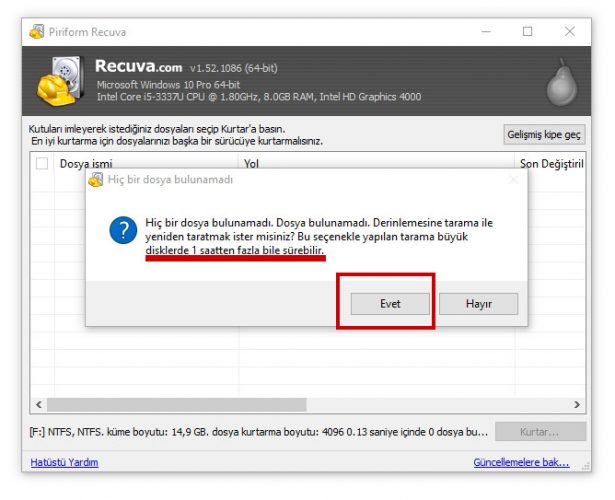Click the Evet button in the dialog
Image resolution: width=615 pixels, height=500 pixels.
[390, 304]
